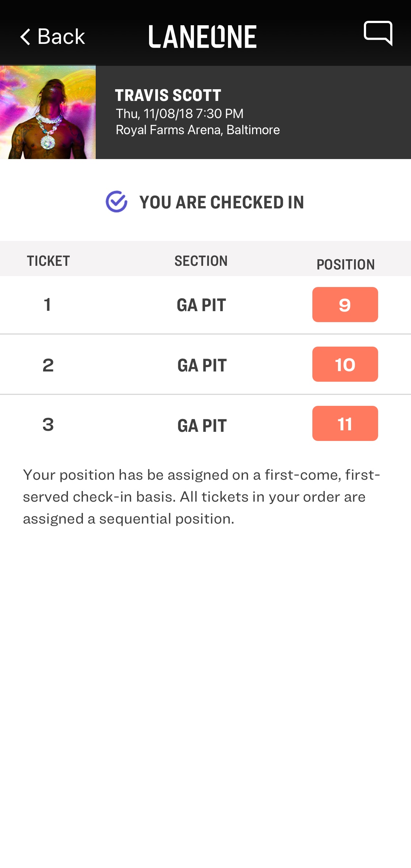Select ticket 1 GA PIT section
411x868 pixels.
tap(201, 305)
